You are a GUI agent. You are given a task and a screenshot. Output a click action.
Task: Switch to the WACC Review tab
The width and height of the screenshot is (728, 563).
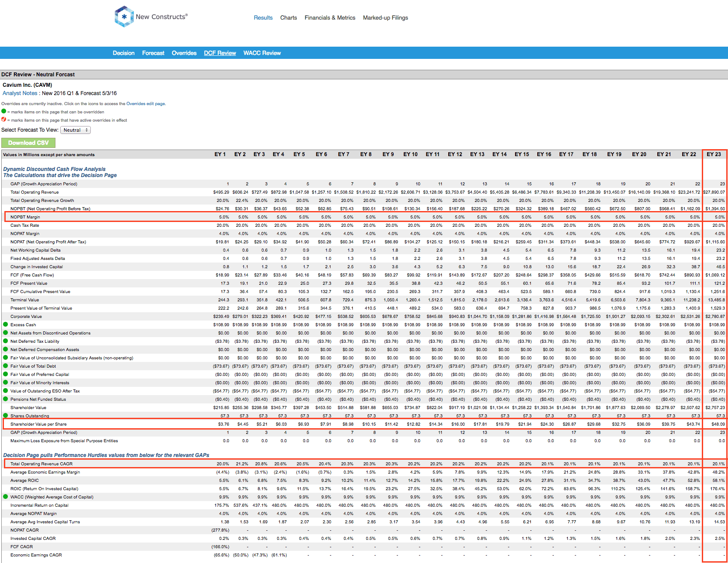point(262,53)
